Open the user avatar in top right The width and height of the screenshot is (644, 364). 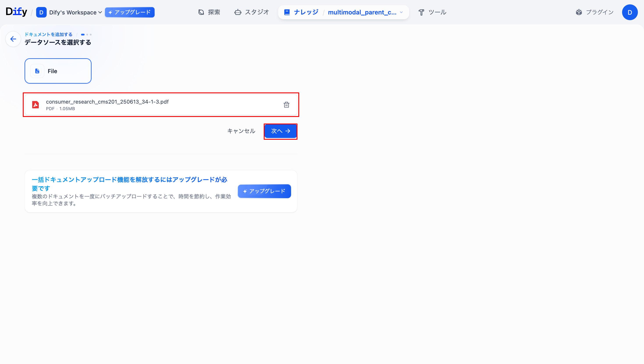(630, 12)
